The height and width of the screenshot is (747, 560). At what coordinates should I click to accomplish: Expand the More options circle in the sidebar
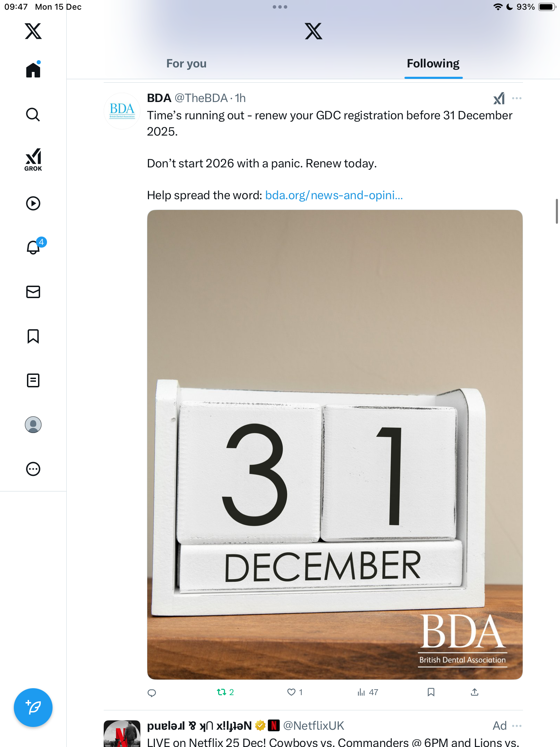[33, 469]
